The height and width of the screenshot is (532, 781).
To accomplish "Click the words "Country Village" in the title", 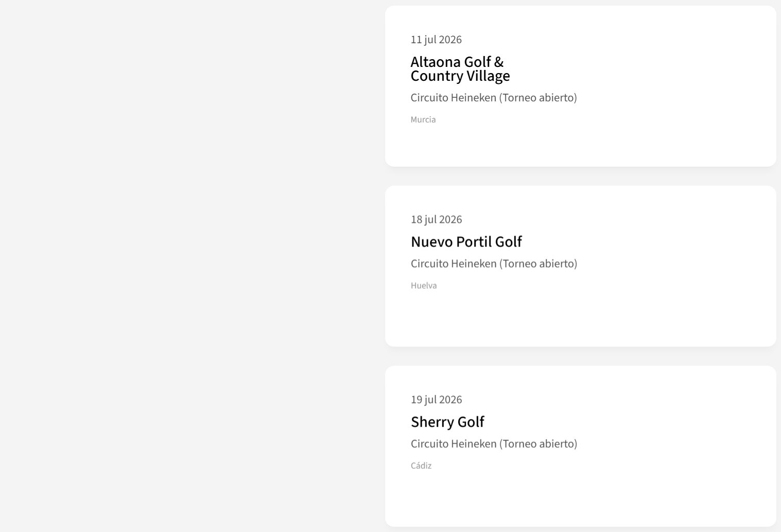I will coord(460,76).
